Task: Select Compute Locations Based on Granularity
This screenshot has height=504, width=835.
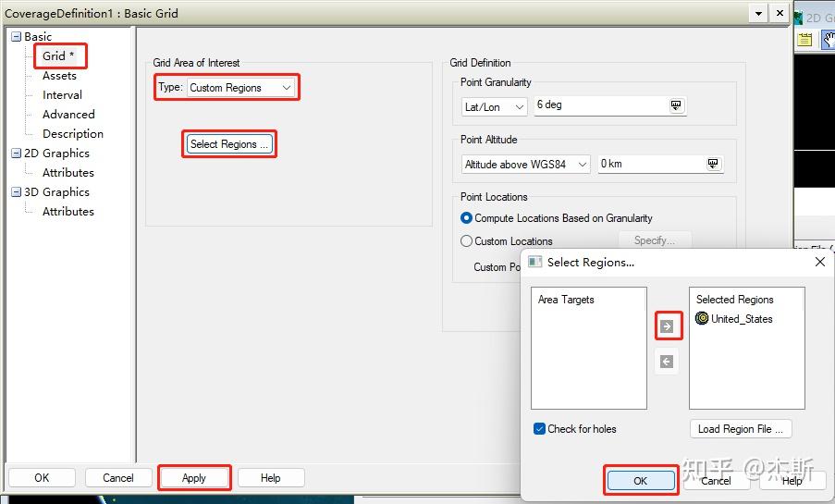Action: (x=466, y=218)
